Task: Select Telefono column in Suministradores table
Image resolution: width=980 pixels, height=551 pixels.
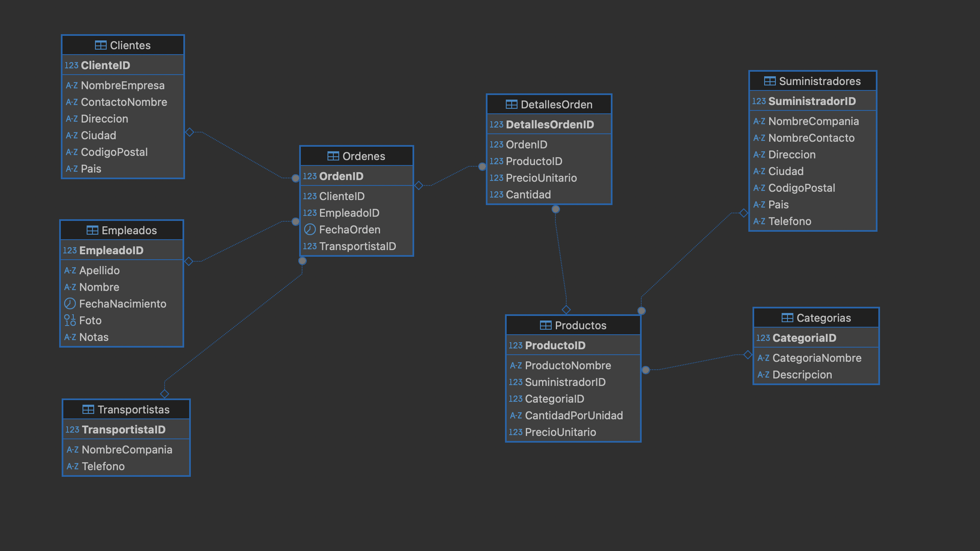Action: coord(789,221)
